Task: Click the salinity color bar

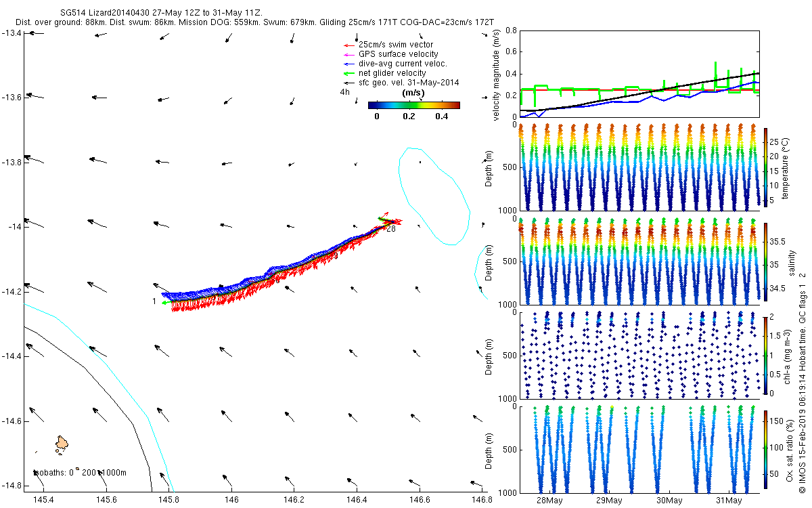Action: [766, 263]
